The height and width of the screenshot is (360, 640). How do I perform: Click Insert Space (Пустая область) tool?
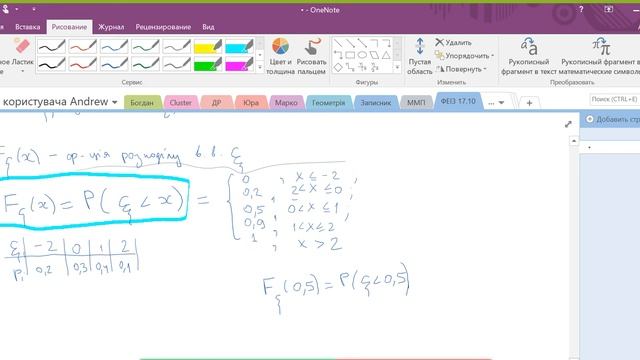pyautogui.click(x=420, y=56)
